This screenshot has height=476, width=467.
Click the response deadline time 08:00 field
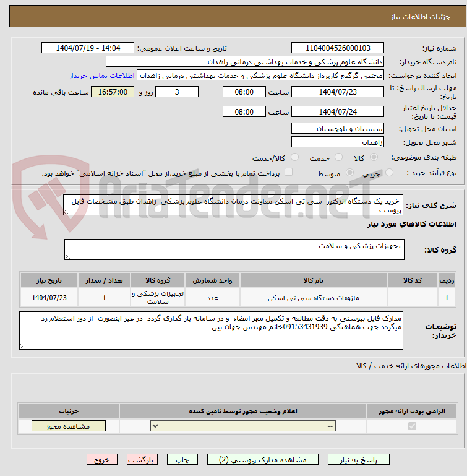pyautogui.click(x=244, y=92)
